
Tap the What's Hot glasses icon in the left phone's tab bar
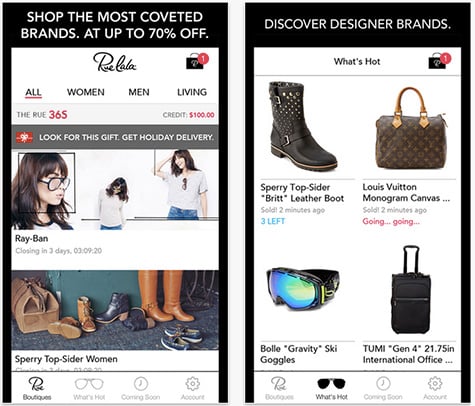point(89,384)
